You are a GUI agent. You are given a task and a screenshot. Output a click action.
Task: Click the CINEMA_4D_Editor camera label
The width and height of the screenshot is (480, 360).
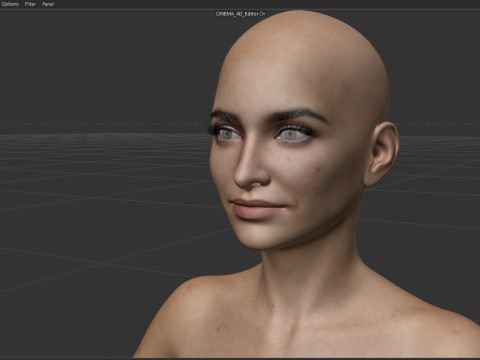[x=237, y=14]
